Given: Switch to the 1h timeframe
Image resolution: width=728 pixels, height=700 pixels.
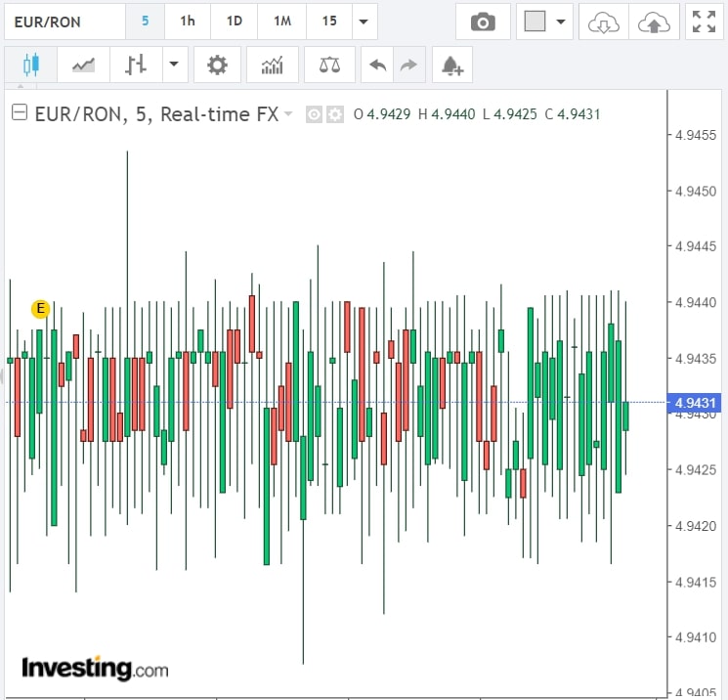Looking at the screenshot, I should coord(188,22).
